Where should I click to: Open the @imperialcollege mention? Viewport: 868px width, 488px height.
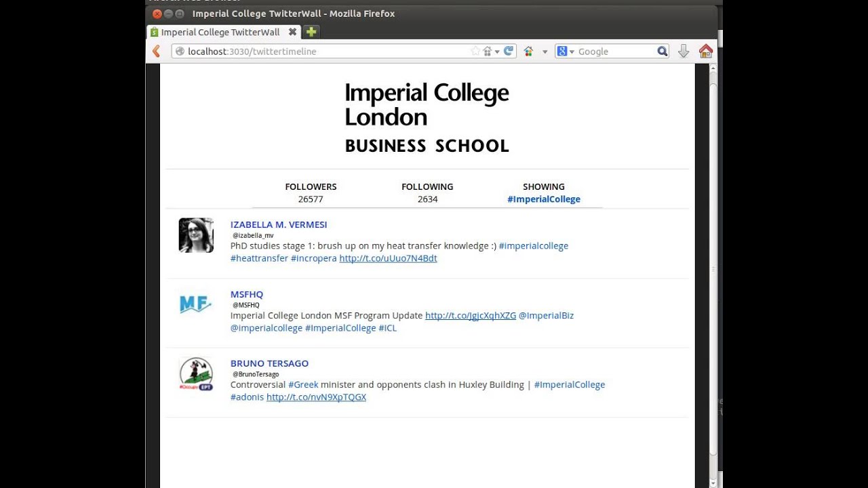coord(267,328)
